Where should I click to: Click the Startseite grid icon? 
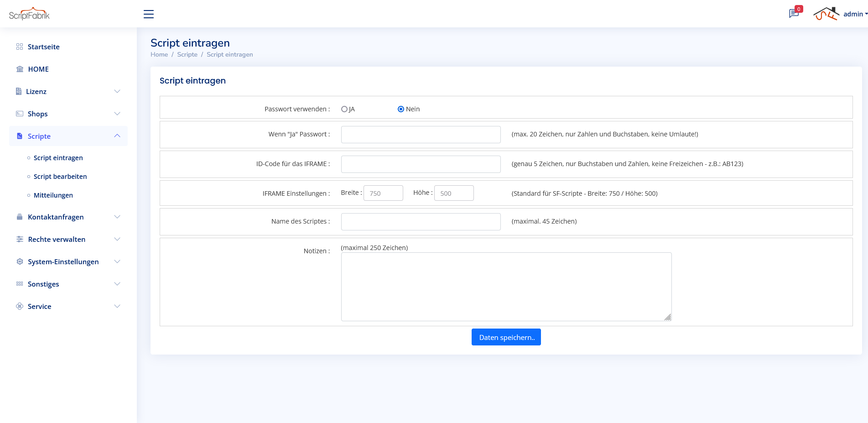20,47
